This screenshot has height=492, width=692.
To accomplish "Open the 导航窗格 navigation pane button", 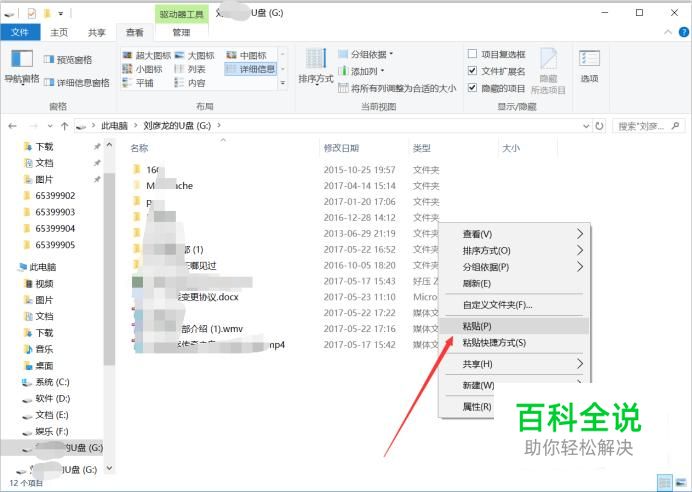I will tap(22, 67).
